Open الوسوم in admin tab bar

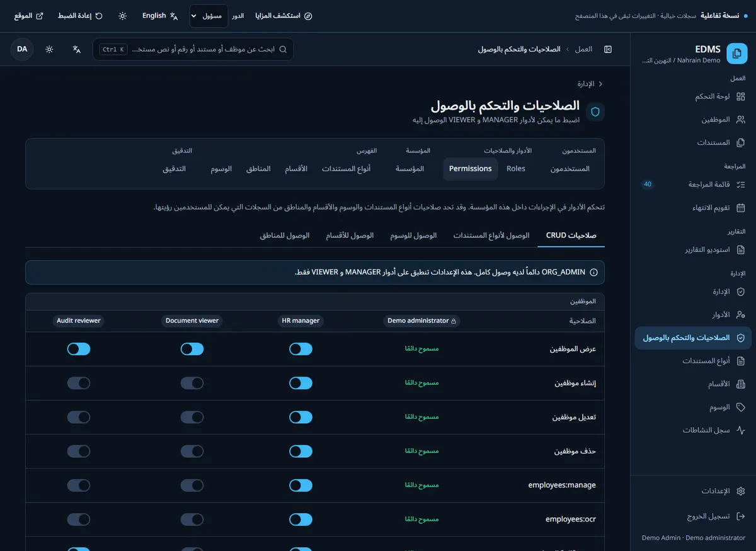(221, 169)
